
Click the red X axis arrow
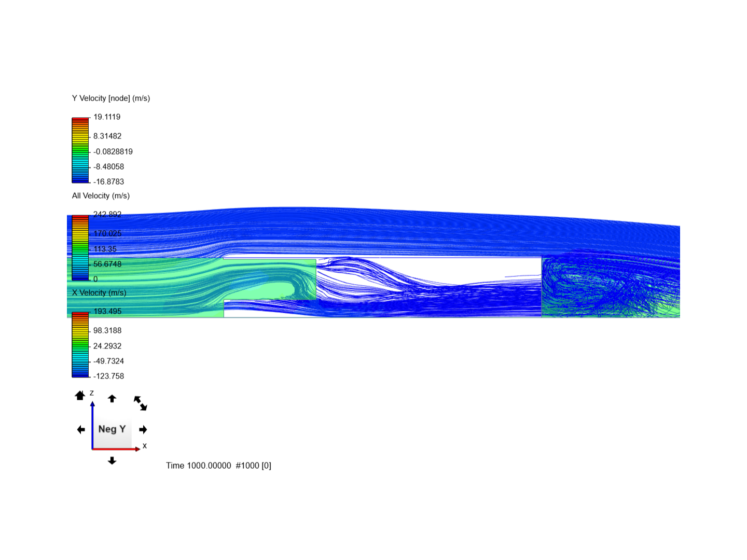[x=116, y=449]
